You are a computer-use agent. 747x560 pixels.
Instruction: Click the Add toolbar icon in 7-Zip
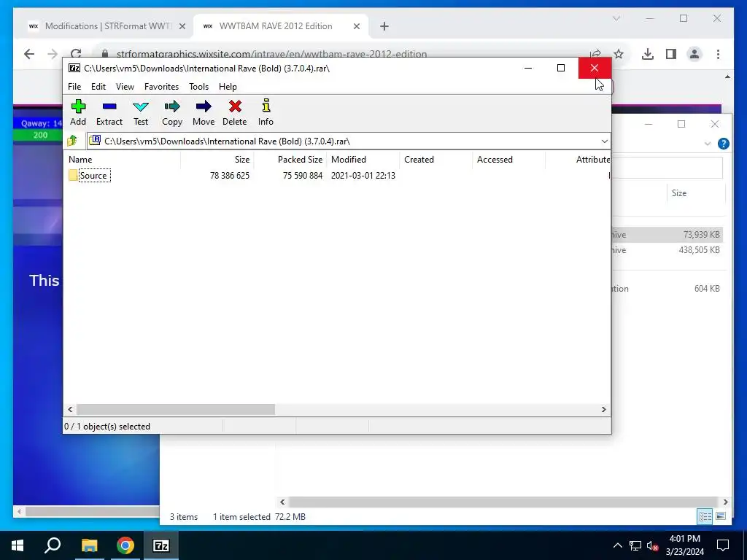pyautogui.click(x=78, y=113)
